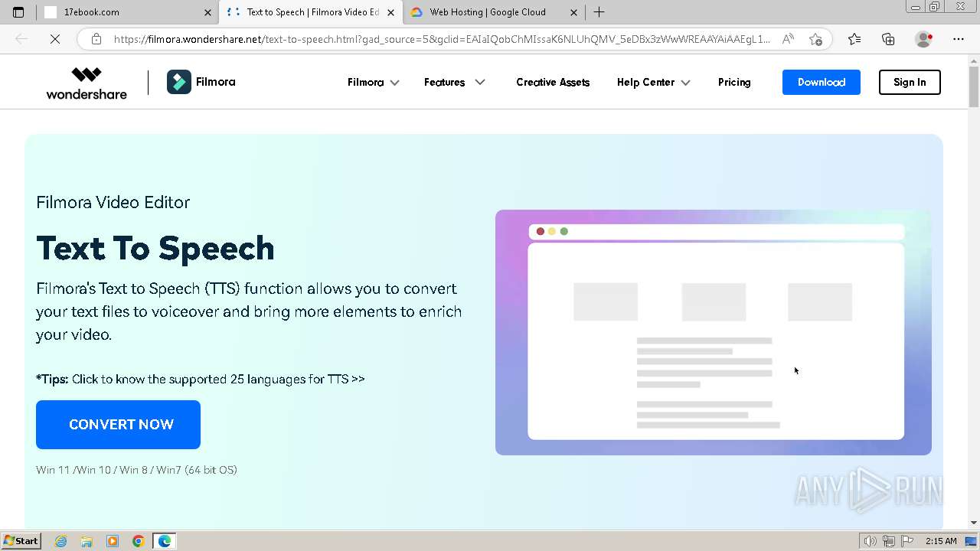Open the volume tray icon
Screen dimensions: 980x551
click(871, 541)
